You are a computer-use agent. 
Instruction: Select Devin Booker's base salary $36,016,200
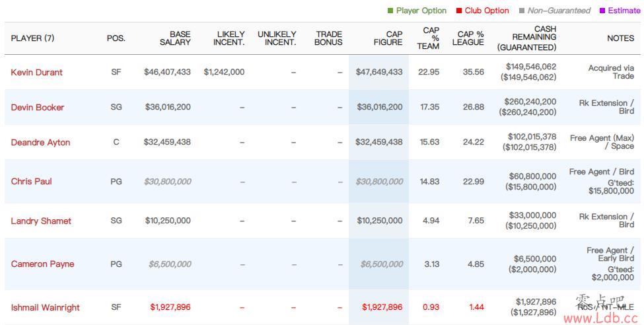point(168,107)
